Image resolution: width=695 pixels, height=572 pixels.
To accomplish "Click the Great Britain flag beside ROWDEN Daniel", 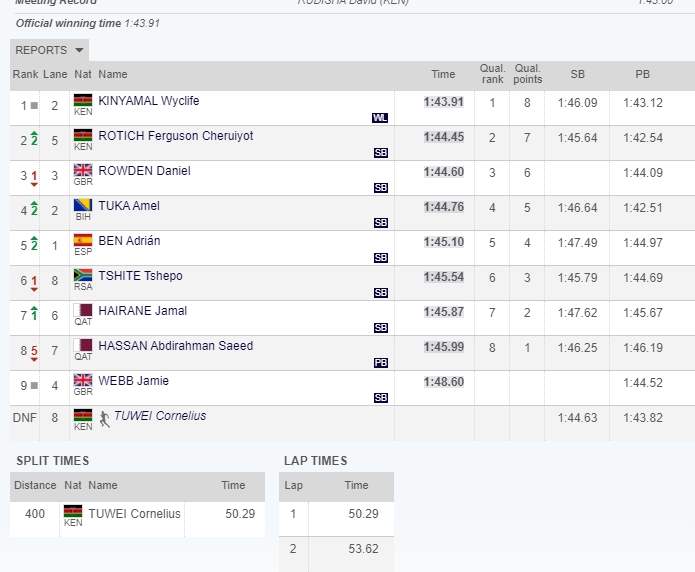I will [83, 170].
